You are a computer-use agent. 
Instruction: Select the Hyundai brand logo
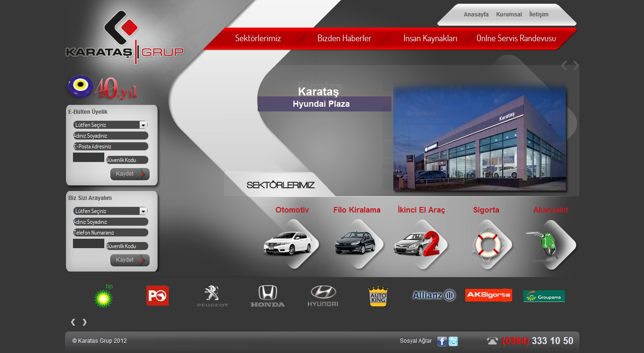coord(323,296)
